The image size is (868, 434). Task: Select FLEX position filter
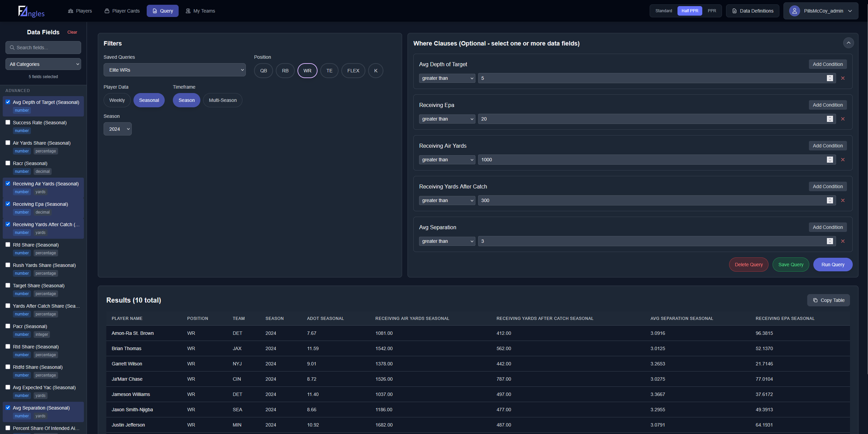[x=353, y=71]
